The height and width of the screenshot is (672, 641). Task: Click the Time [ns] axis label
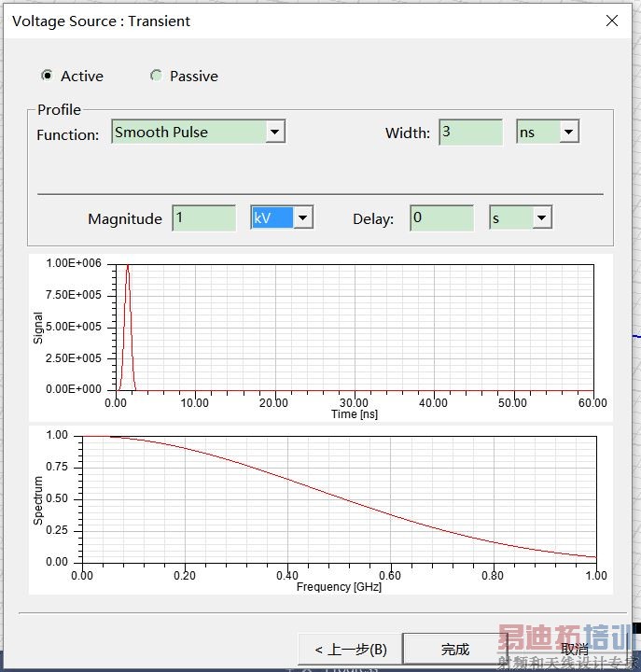click(x=355, y=414)
